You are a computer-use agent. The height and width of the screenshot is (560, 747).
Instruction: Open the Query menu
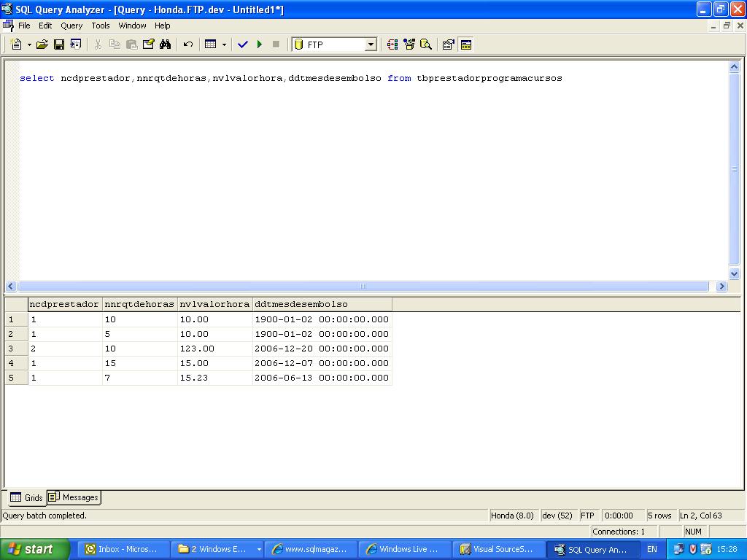71,26
